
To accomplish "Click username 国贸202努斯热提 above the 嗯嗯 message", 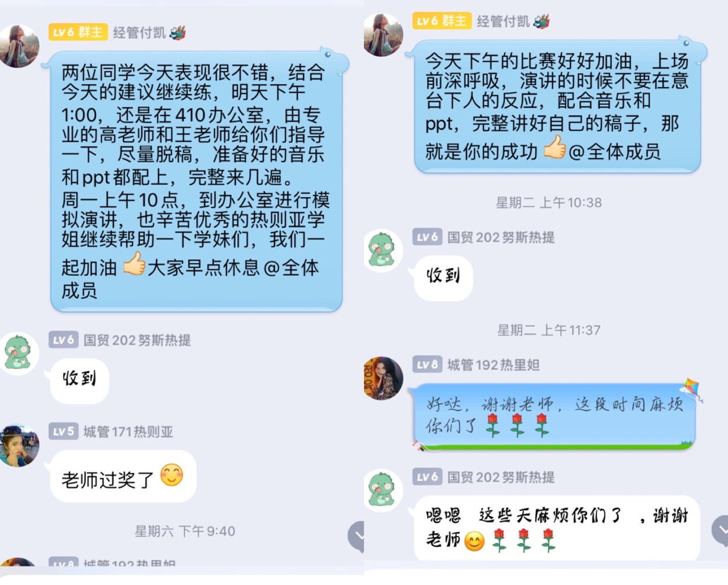I will (x=501, y=477).
